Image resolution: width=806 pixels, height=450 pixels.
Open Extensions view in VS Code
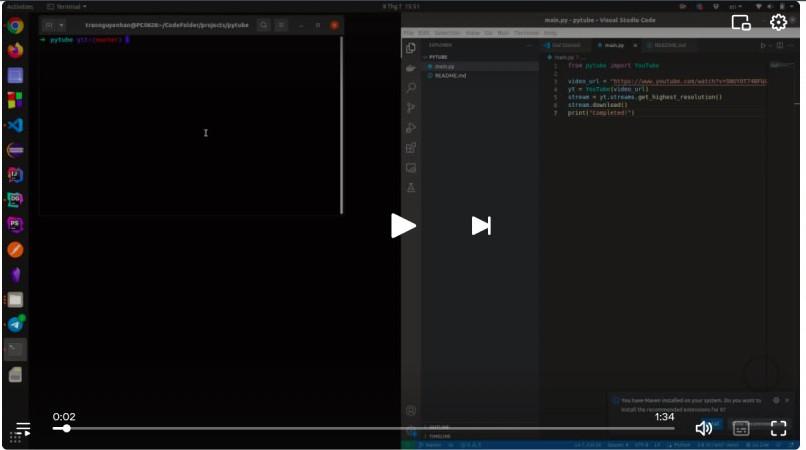[411, 148]
